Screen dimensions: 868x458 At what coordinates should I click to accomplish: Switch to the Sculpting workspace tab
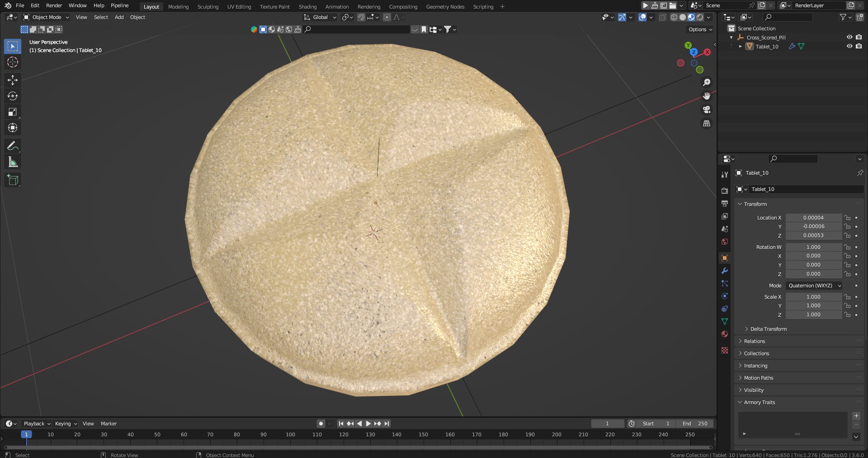coord(208,7)
